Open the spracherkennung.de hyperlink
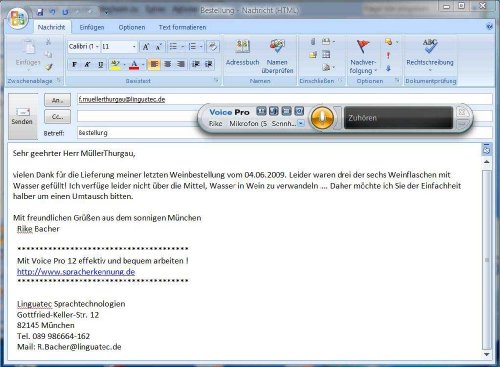 pyautogui.click(x=76, y=272)
